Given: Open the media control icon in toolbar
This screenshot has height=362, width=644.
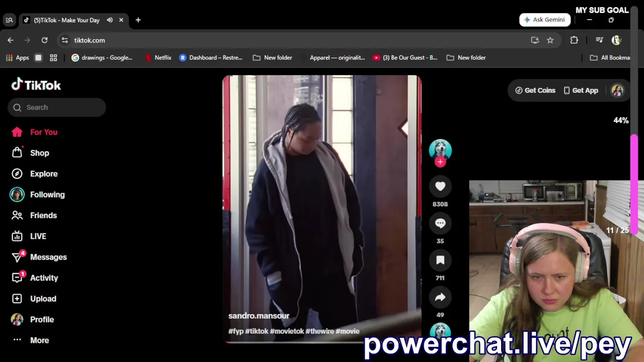Looking at the screenshot, I should pos(599,40).
